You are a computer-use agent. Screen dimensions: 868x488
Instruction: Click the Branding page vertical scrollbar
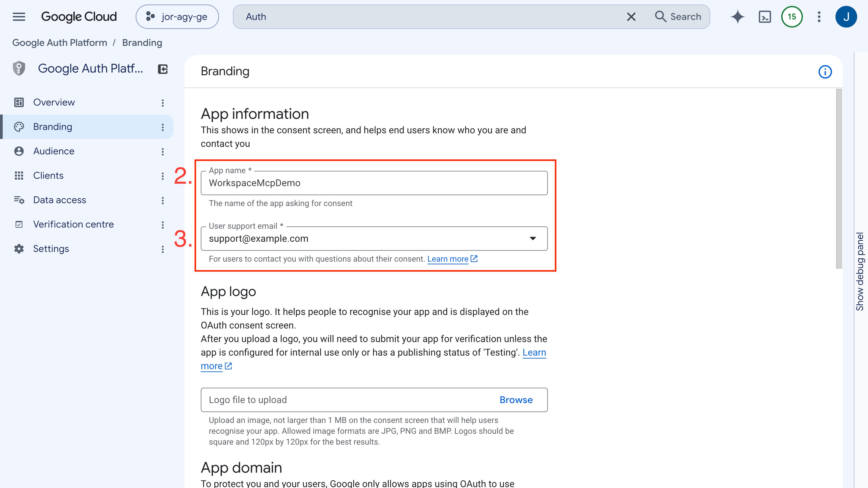839,178
